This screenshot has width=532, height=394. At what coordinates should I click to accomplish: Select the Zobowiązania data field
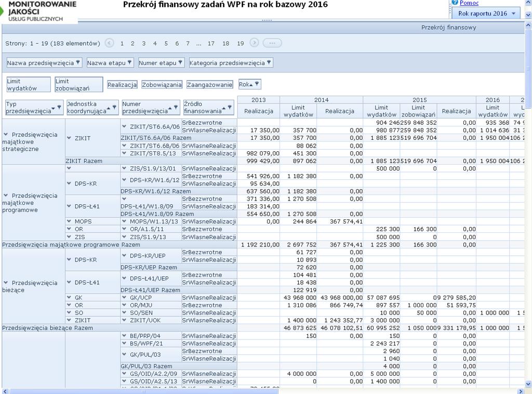click(162, 85)
